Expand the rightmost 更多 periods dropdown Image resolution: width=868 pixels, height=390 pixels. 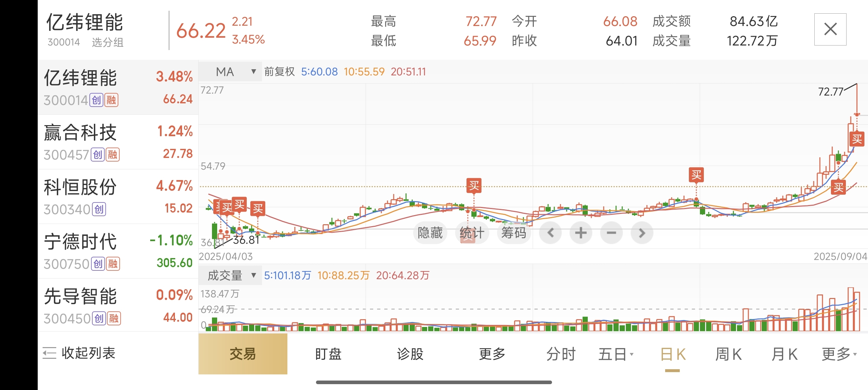pos(839,354)
